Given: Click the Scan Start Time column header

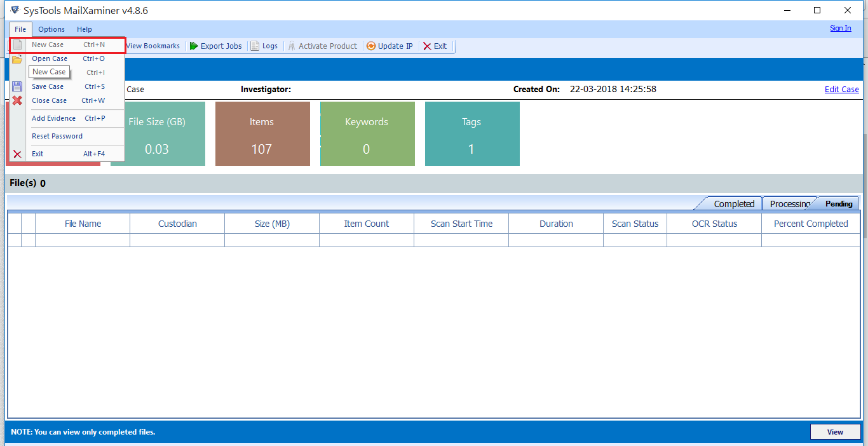Looking at the screenshot, I should [461, 224].
